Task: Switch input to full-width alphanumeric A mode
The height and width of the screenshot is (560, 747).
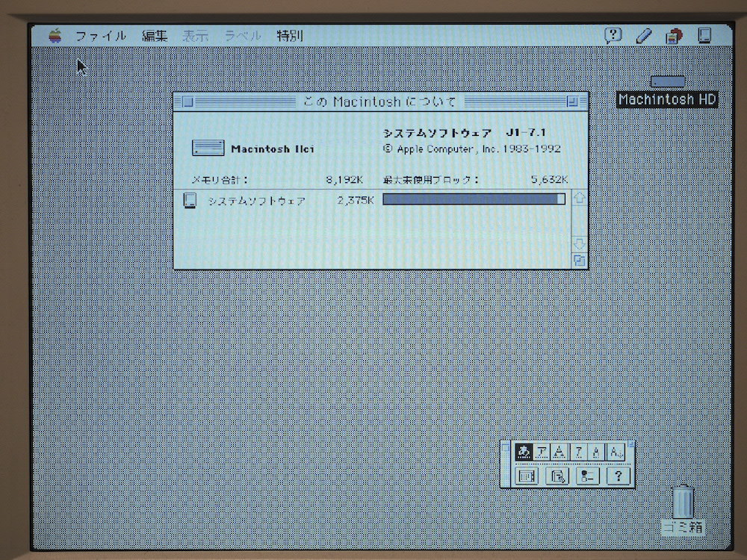Action: click(x=560, y=452)
